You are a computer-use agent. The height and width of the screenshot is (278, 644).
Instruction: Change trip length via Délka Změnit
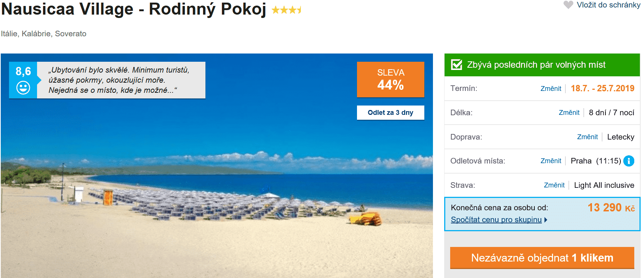pos(569,113)
